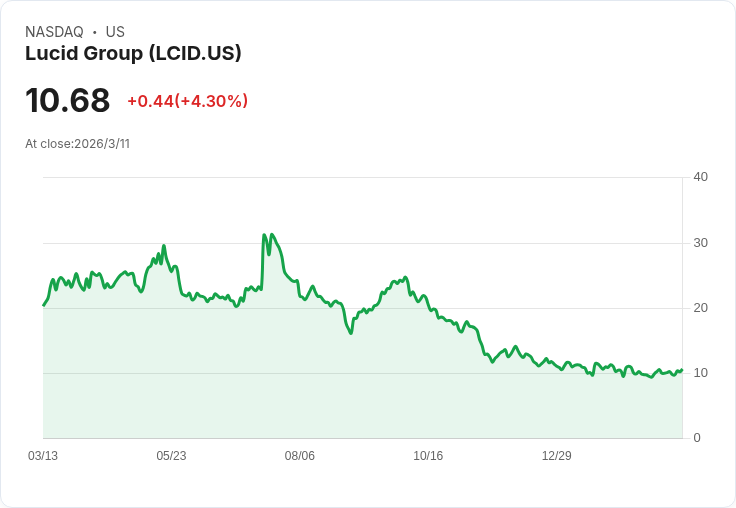
Task: Click the price line's leftmost starting point
Action: 44,305
